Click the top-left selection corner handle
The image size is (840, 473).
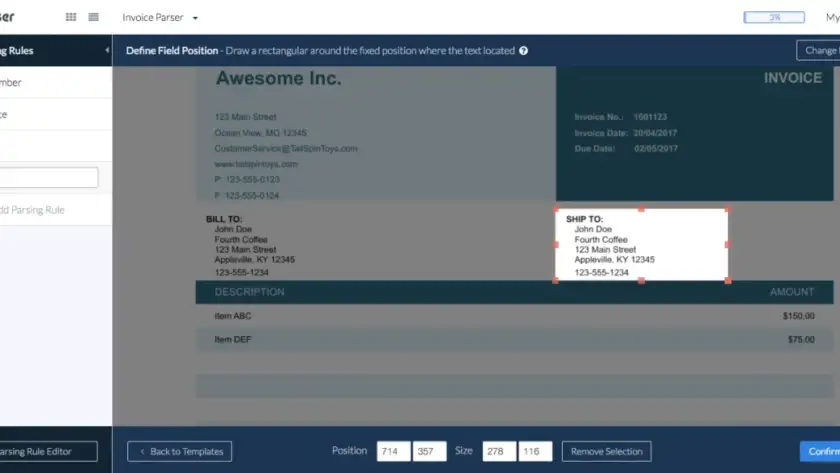(x=556, y=209)
